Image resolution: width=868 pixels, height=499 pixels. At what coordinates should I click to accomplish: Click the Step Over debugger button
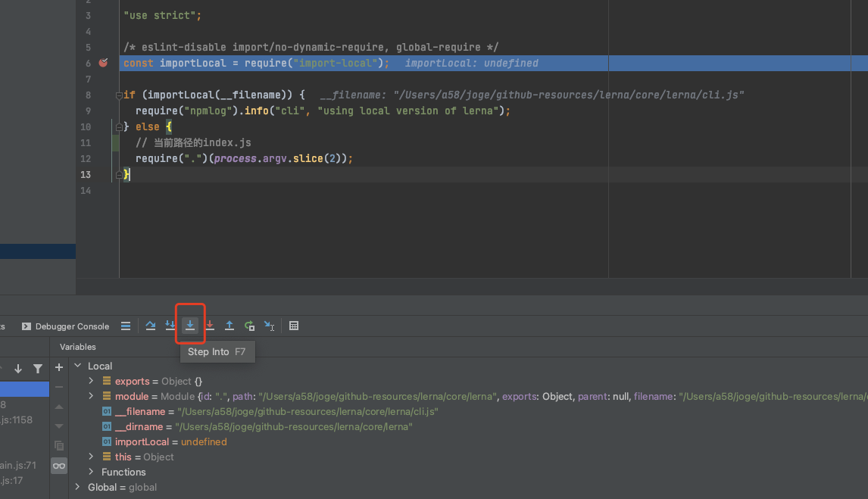pos(151,326)
